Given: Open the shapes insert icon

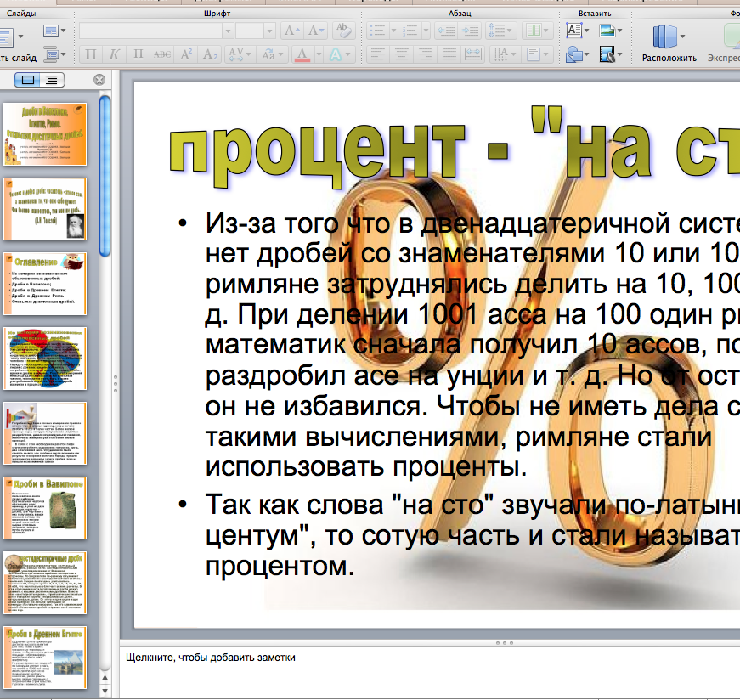Looking at the screenshot, I should [574, 55].
